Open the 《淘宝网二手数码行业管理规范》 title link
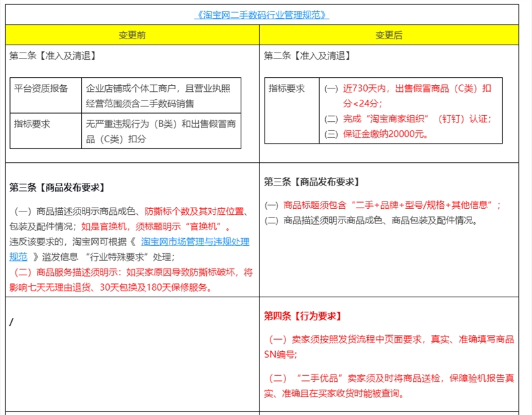Image resolution: width=532 pixels, height=415 pixels. pyautogui.click(x=261, y=15)
